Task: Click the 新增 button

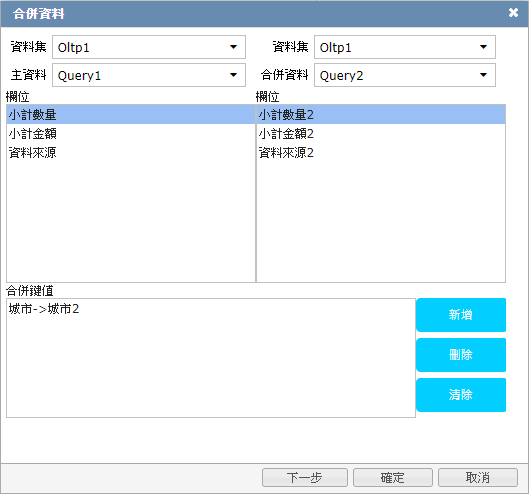Action: pyautogui.click(x=461, y=315)
